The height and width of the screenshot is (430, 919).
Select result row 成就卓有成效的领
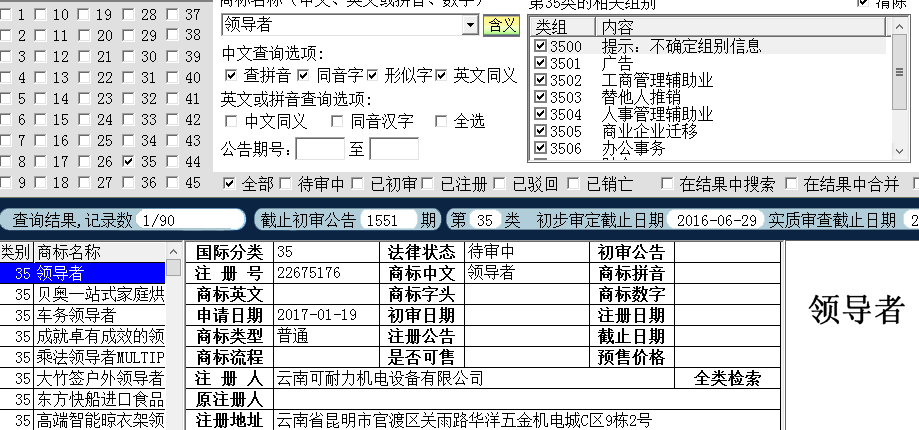tap(83, 336)
